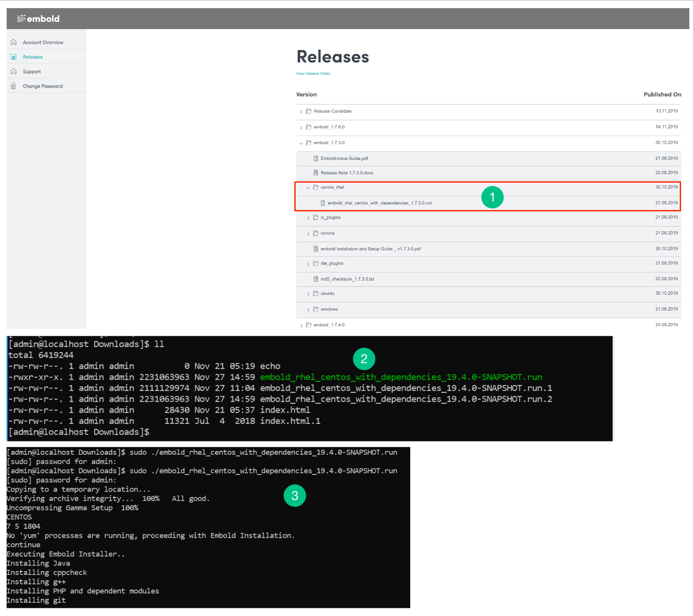Click the 13.11.2019 date of Release Candidate
The width and height of the screenshot is (693, 616).
tap(666, 111)
